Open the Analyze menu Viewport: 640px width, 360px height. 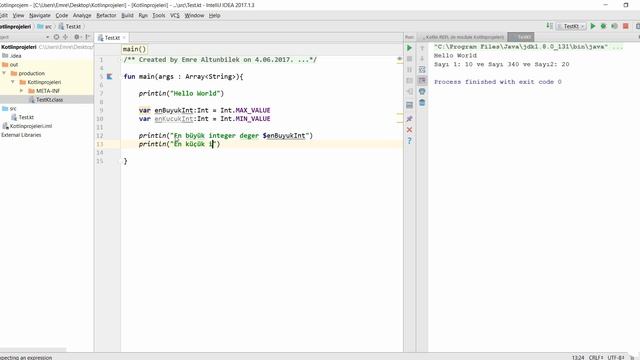click(82, 16)
